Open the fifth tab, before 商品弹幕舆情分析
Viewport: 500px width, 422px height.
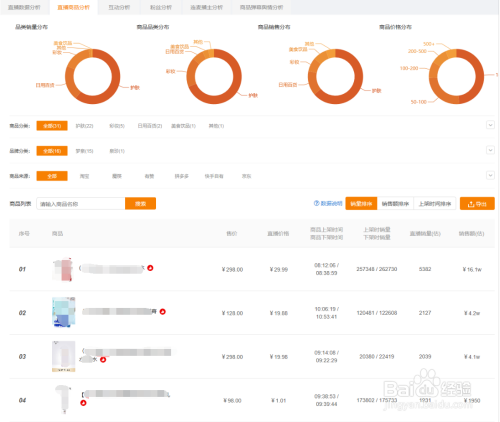pos(207,7)
